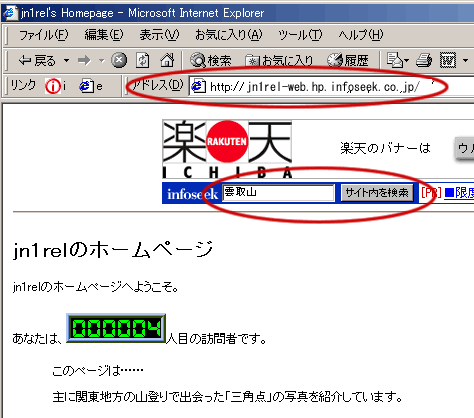Click the Print printer icon
This screenshot has width=474, height=418.
point(424,61)
